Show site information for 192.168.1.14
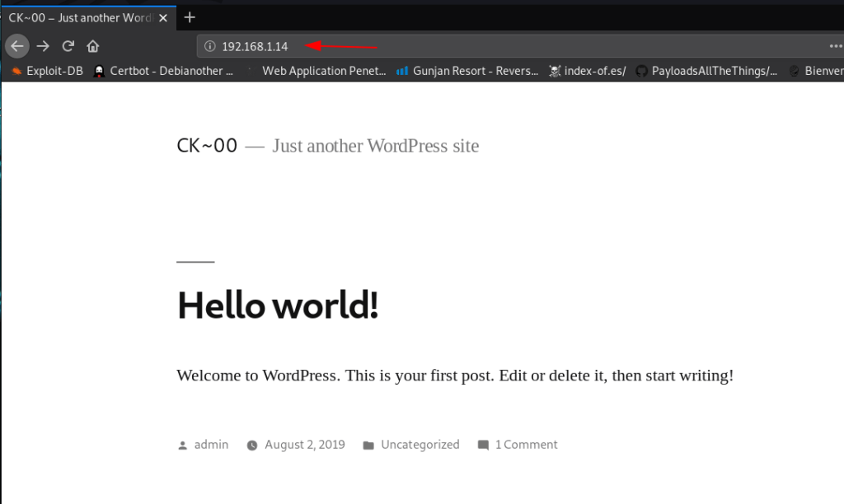 [210, 46]
